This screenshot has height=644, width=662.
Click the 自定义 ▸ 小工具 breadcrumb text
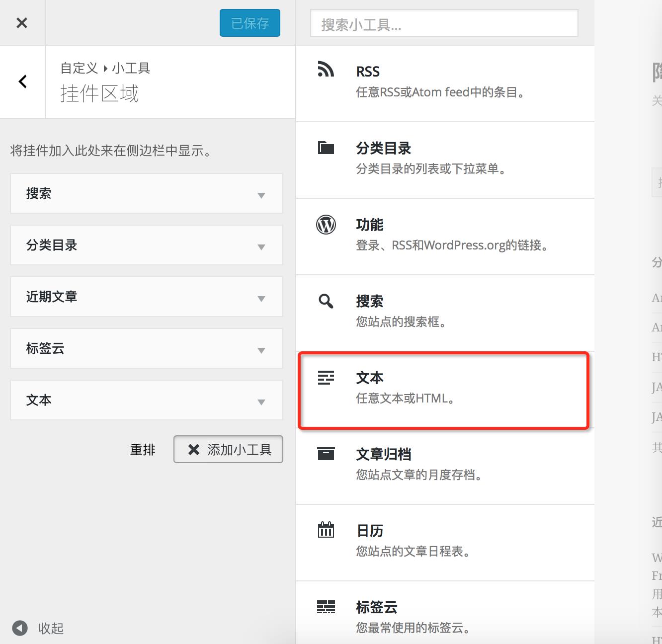coord(105,68)
